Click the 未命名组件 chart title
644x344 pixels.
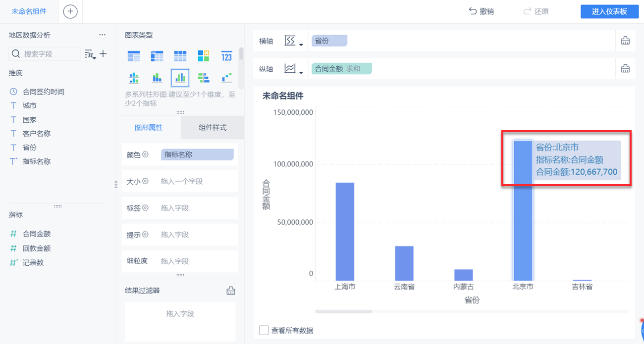coord(283,96)
